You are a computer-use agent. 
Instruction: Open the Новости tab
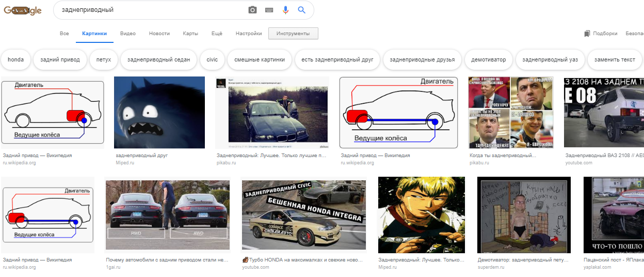tap(159, 34)
